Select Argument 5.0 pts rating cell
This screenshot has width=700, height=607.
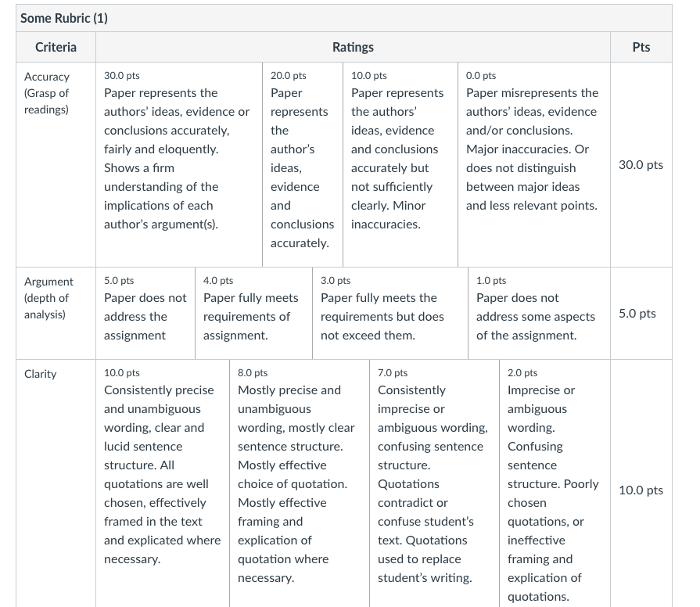145,314
